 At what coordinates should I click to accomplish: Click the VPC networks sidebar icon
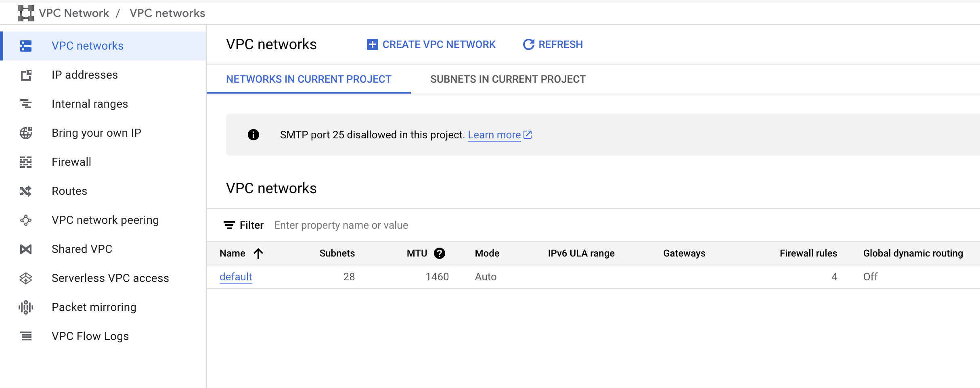[26, 46]
